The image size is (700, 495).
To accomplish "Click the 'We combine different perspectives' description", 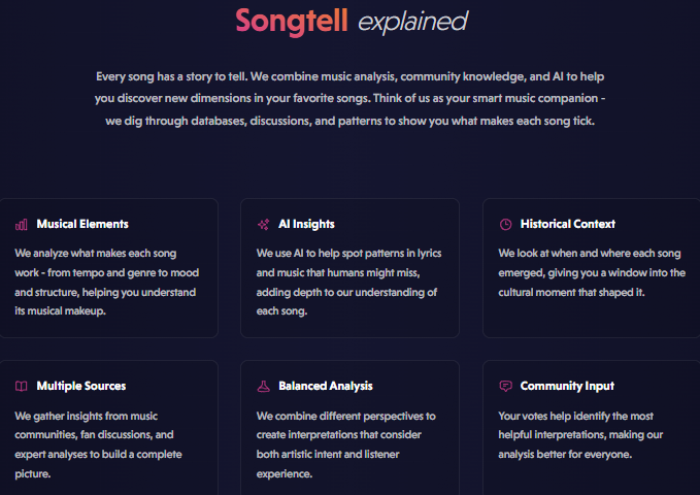I will (x=346, y=445).
